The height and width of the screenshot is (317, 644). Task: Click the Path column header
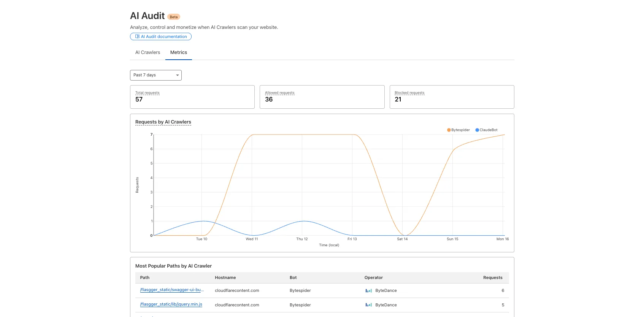145,278
